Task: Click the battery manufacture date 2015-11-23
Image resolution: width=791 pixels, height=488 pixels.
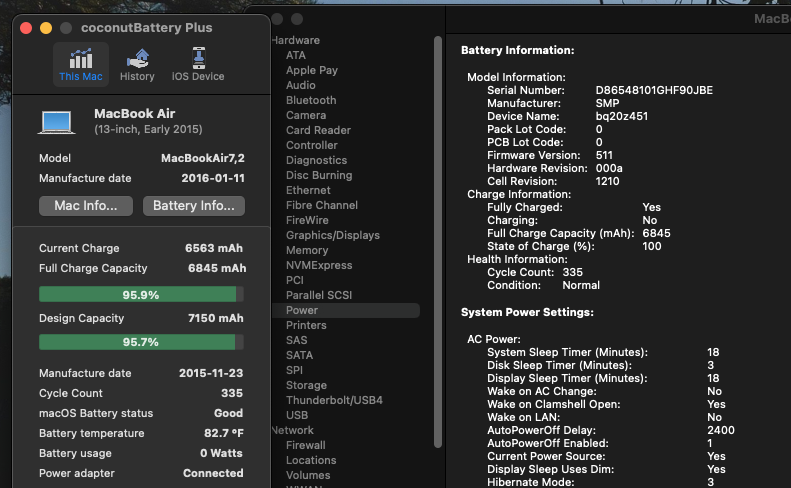Action: point(211,373)
